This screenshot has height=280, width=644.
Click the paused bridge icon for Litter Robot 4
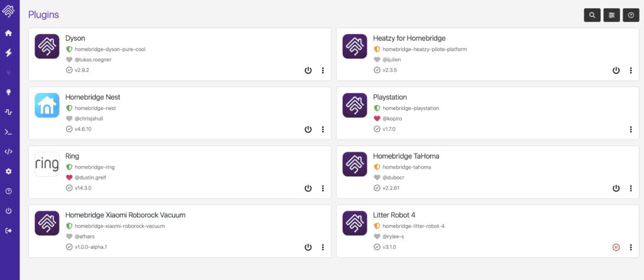(616, 247)
